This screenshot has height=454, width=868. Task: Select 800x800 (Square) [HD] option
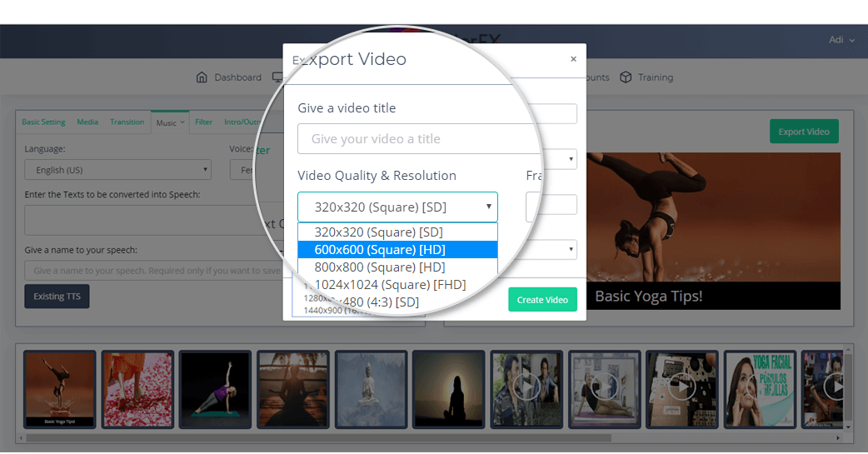pyautogui.click(x=397, y=267)
